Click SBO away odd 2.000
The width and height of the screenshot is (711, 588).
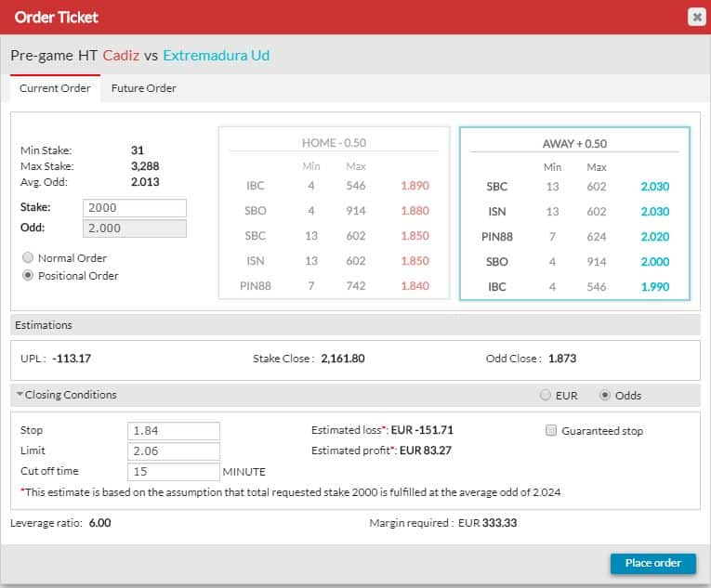tap(655, 262)
